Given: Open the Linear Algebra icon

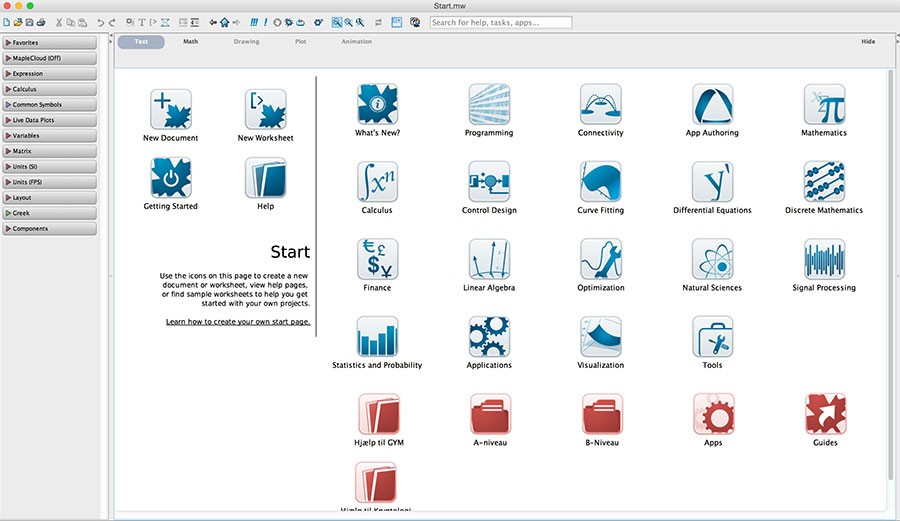Looking at the screenshot, I should 489,259.
